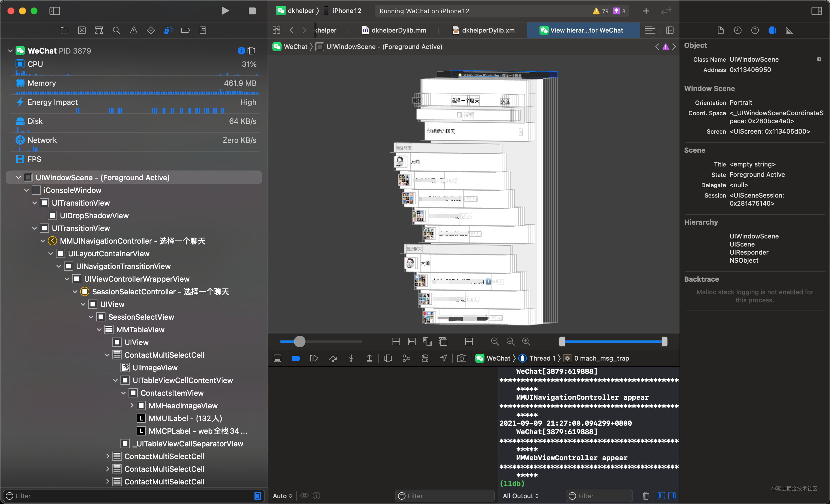The height and width of the screenshot is (504, 830).
Task: Toggle Show Constraints button
Action: tap(412, 341)
